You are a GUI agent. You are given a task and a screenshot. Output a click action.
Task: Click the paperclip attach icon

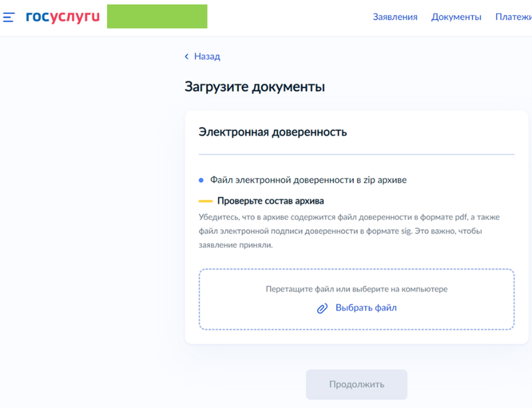pos(322,309)
